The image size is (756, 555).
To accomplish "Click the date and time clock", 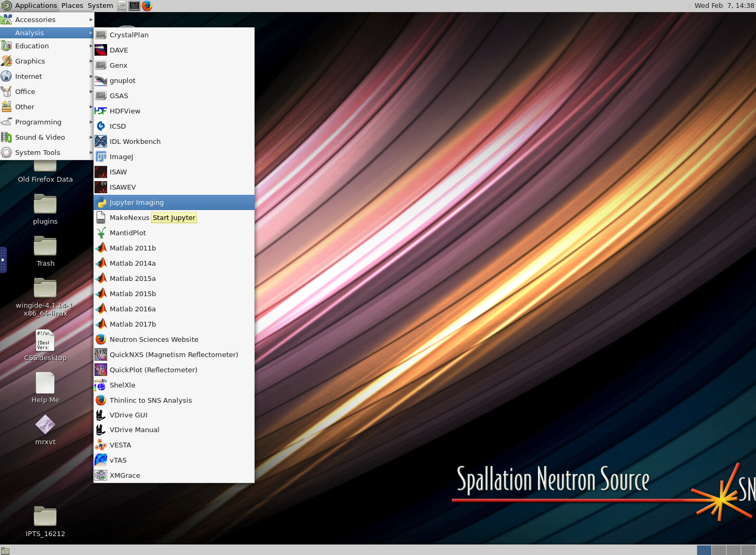I will point(724,5).
